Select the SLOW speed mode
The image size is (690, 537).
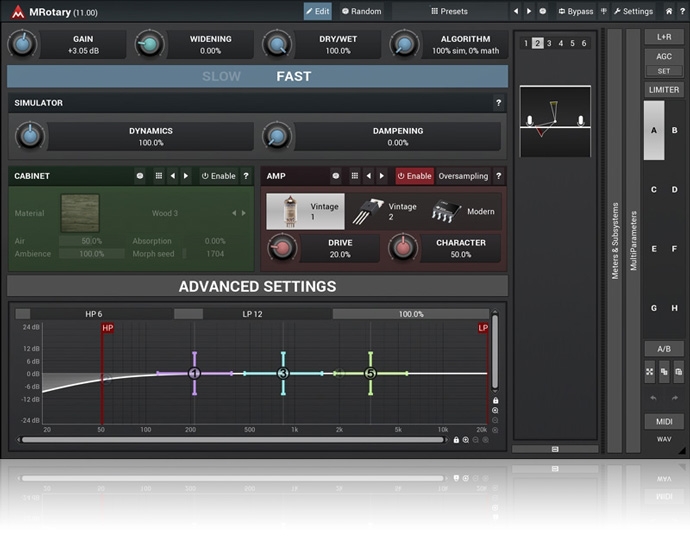coord(221,76)
